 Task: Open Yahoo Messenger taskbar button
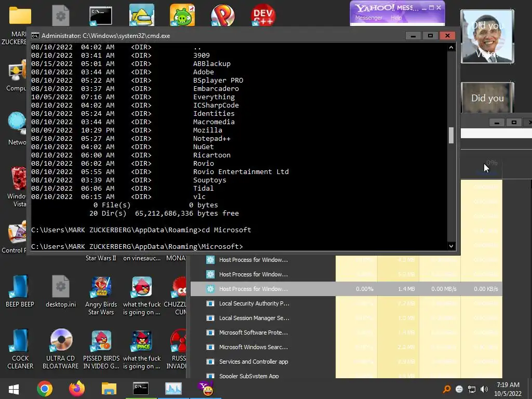click(x=206, y=389)
